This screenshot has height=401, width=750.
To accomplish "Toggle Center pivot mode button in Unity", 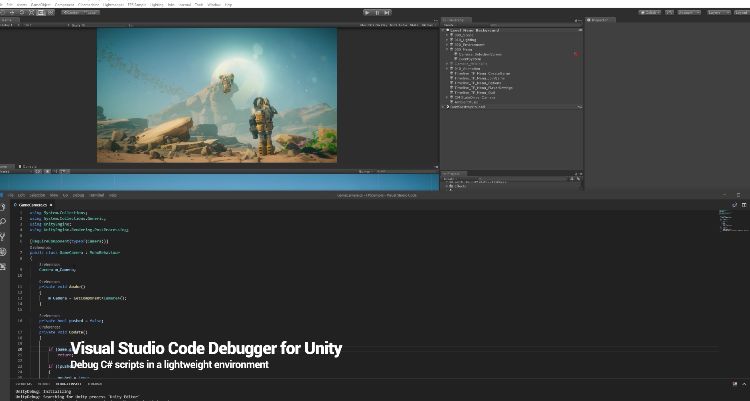I will 71,12.
